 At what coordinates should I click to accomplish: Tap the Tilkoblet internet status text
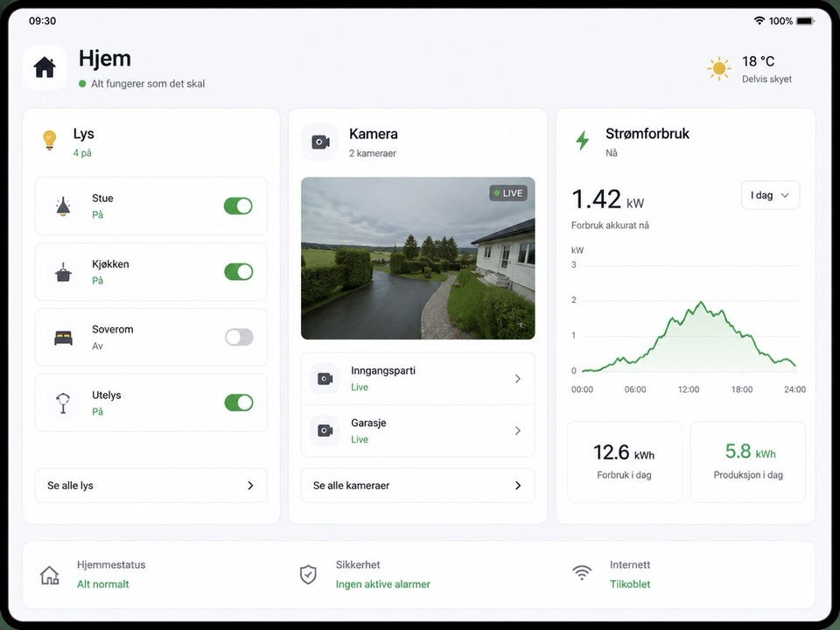pos(630,584)
